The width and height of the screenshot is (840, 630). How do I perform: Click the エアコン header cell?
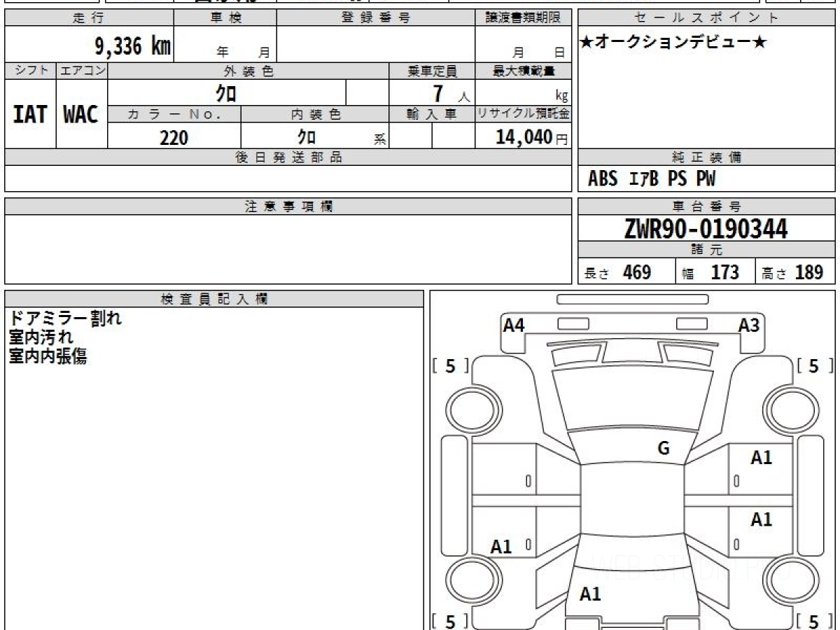tap(82, 71)
